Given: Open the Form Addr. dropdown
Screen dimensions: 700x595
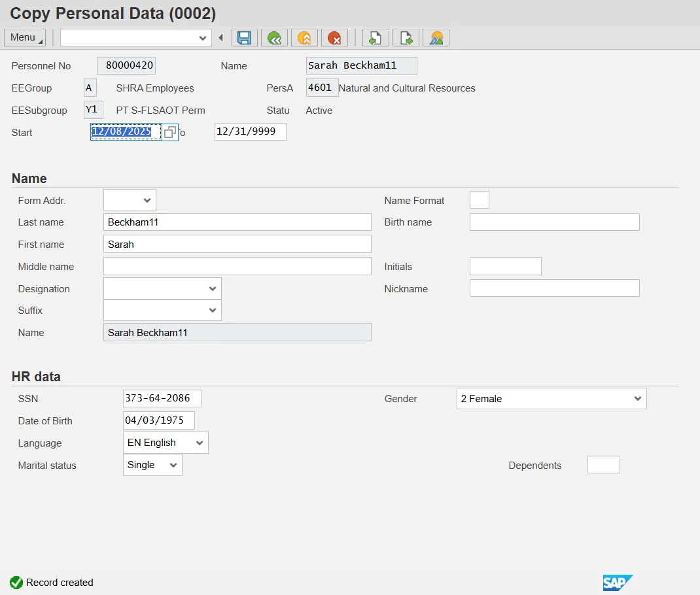Looking at the screenshot, I should (x=130, y=200).
